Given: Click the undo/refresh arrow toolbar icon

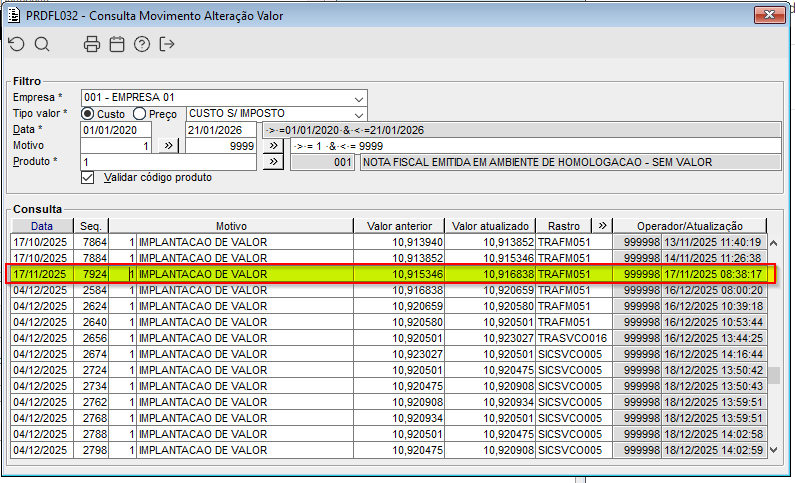Looking at the screenshot, I should pos(16,45).
